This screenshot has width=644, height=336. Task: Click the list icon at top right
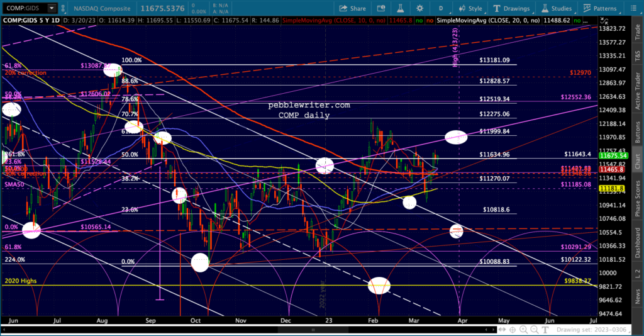(x=633, y=8)
